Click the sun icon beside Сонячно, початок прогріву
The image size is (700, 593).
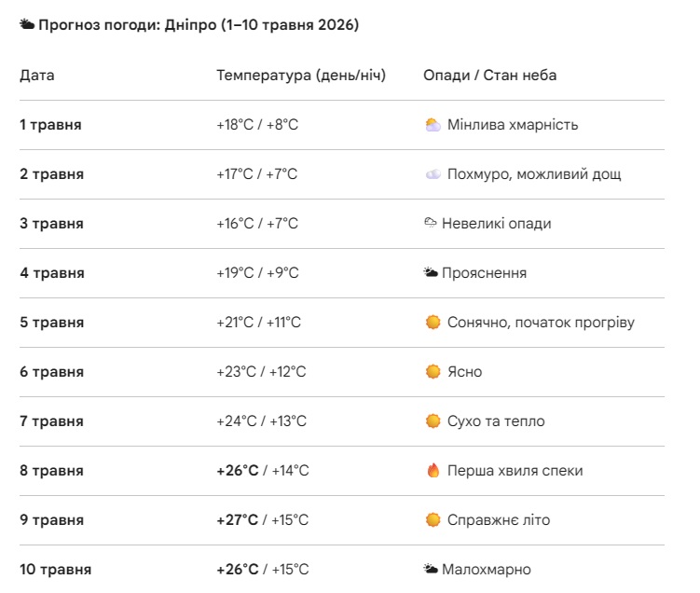(x=432, y=323)
